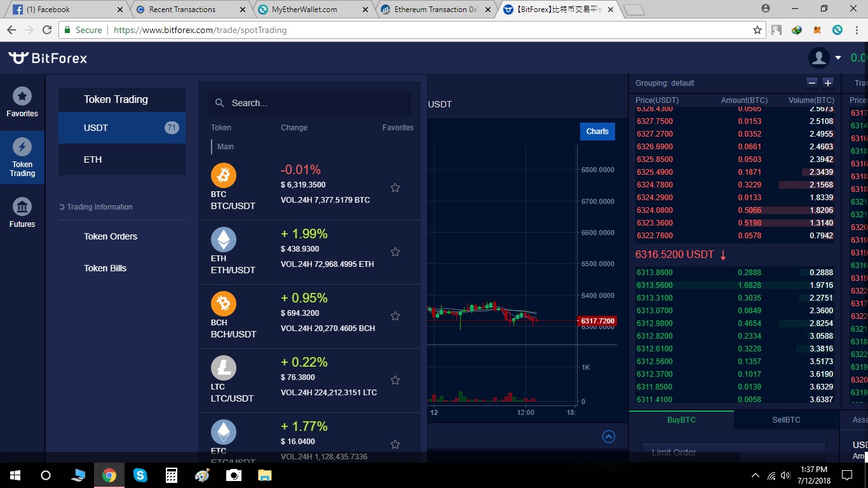The width and height of the screenshot is (868, 488).
Task: Select Token Trading in the sidebar
Action: point(22,158)
